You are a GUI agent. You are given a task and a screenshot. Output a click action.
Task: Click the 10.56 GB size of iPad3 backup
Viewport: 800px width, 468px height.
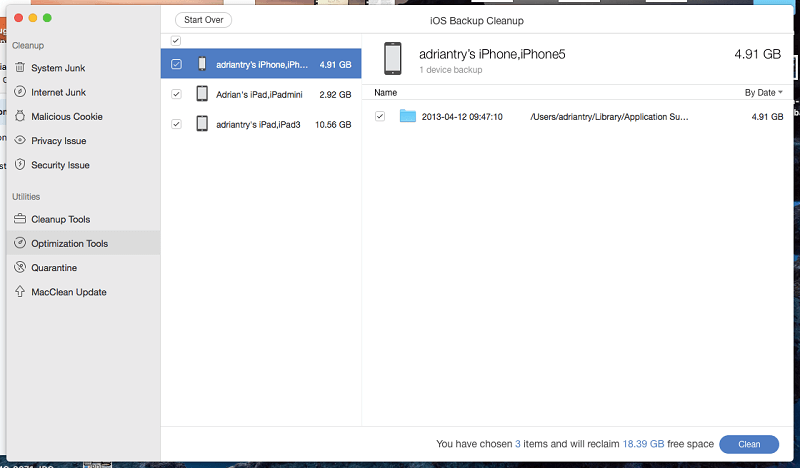333,125
